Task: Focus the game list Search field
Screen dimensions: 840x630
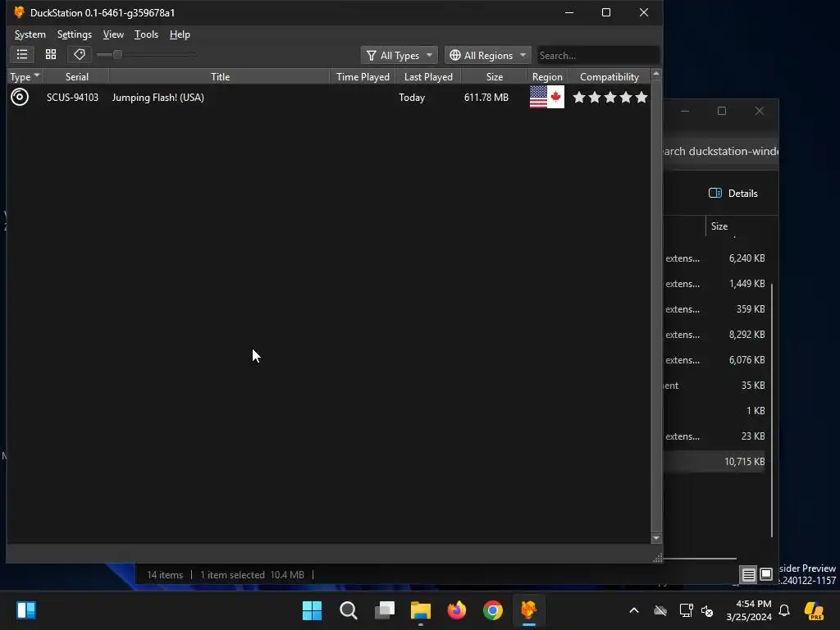Action: (x=598, y=55)
